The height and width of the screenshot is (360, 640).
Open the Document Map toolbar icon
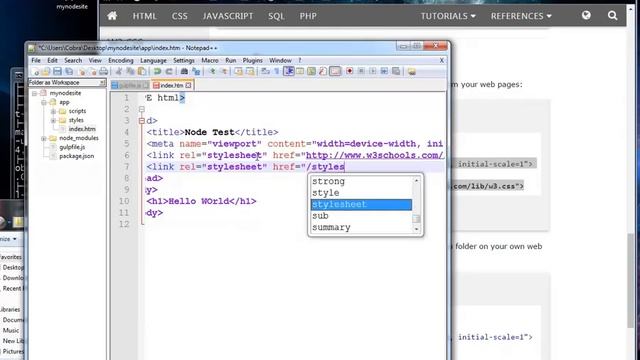(311, 71)
